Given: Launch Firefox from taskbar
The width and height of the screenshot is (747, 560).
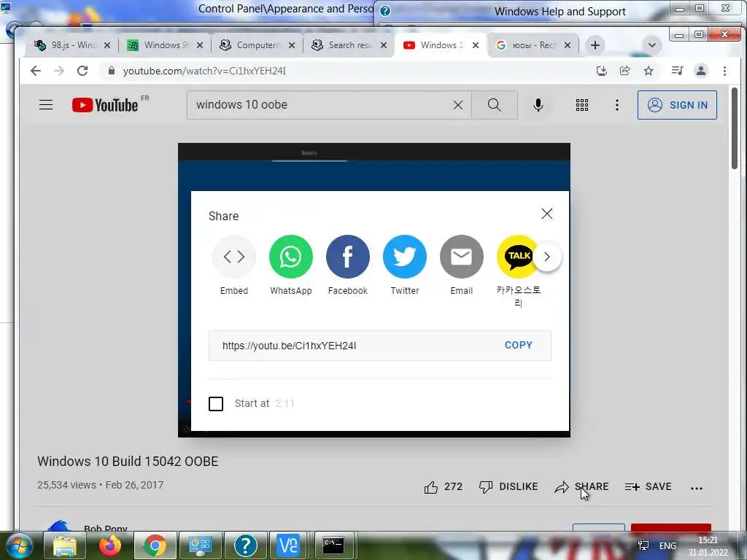Looking at the screenshot, I should coord(109,545).
